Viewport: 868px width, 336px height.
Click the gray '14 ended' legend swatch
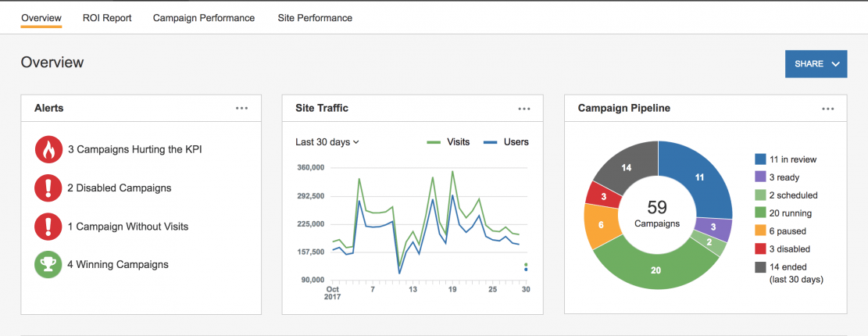coord(760,267)
